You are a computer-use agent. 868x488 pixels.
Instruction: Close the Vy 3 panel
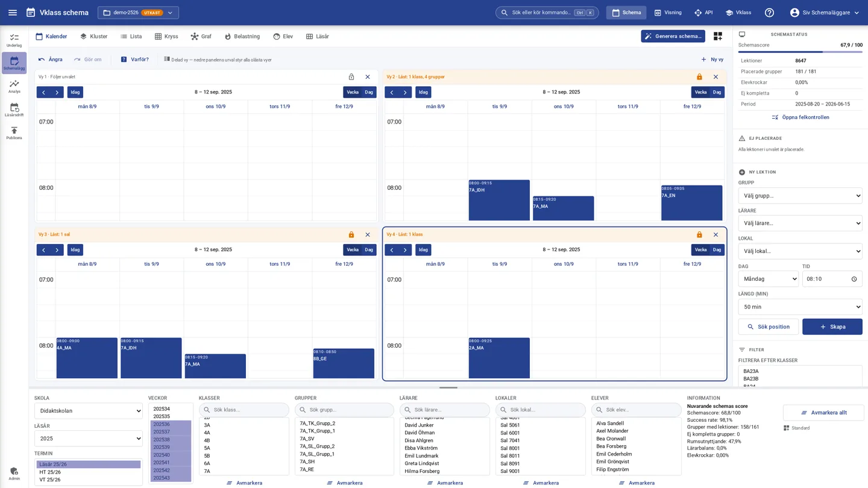coord(368,235)
